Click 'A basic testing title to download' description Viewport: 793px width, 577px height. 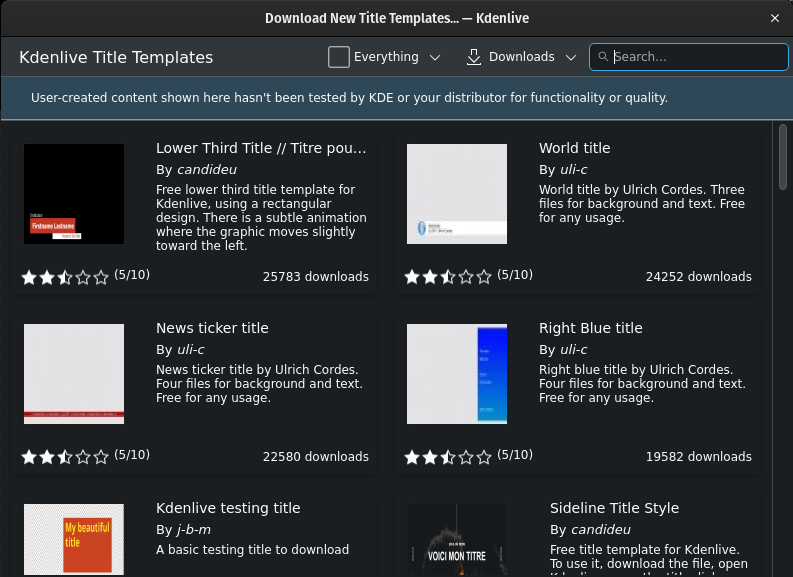coord(252,550)
